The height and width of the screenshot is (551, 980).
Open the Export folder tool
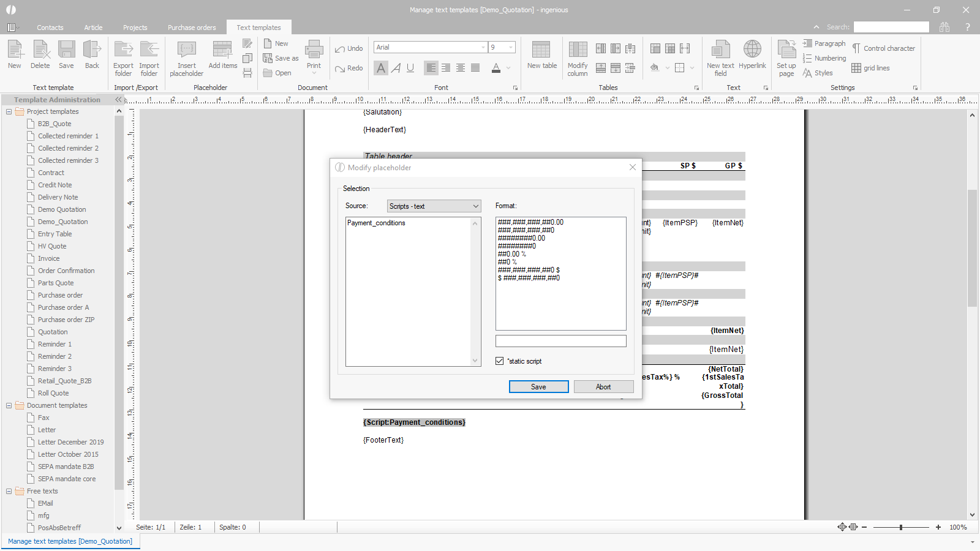123,58
